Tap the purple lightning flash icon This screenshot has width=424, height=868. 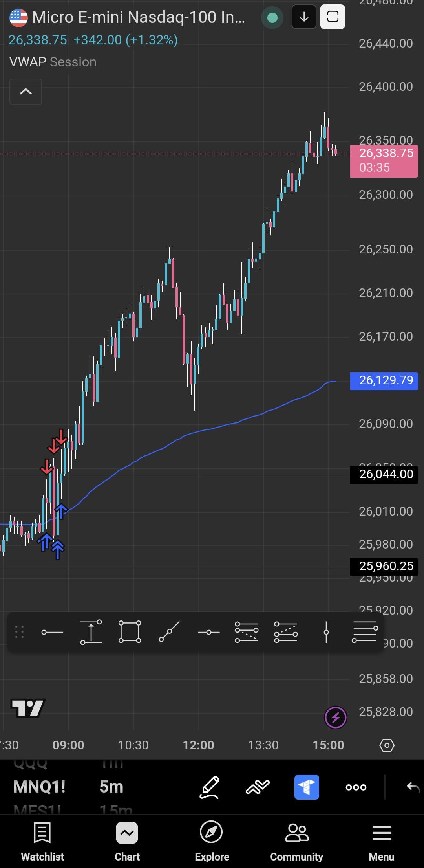(335, 718)
